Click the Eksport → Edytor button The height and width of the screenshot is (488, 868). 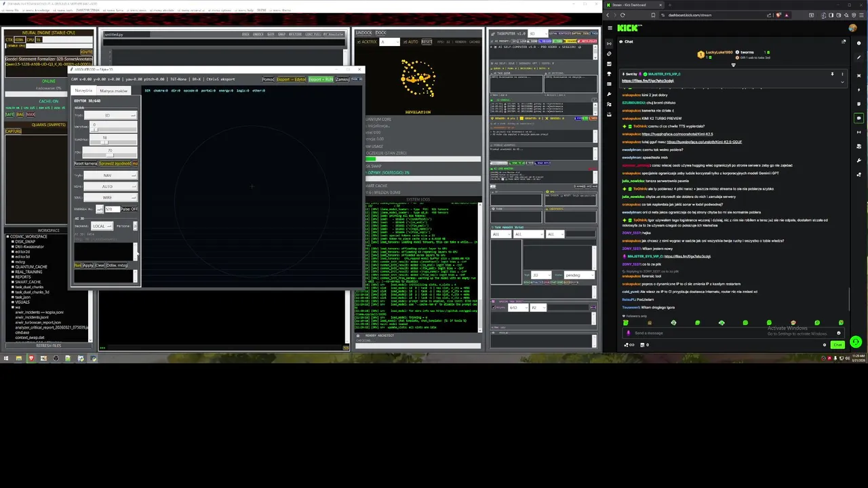click(x=291, y=79)
